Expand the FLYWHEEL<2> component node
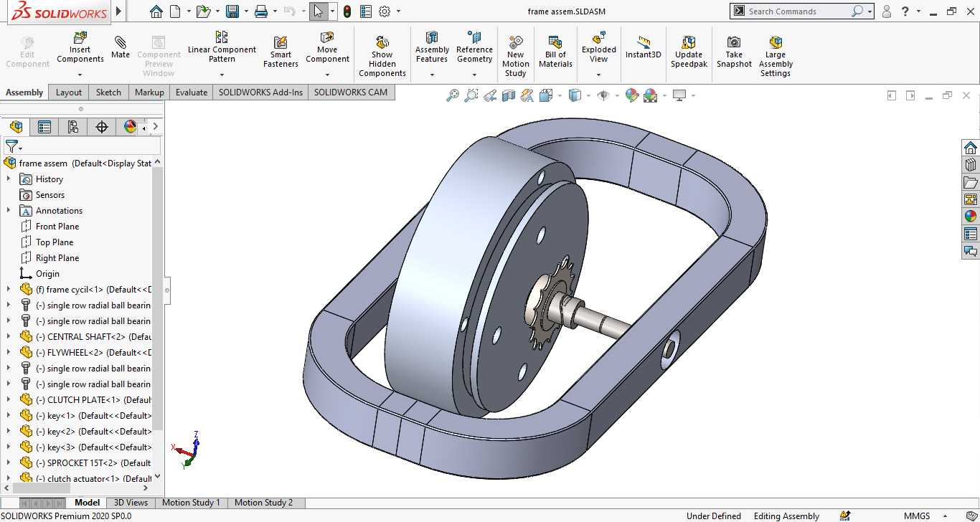980x522 pixels. (9, 353)
